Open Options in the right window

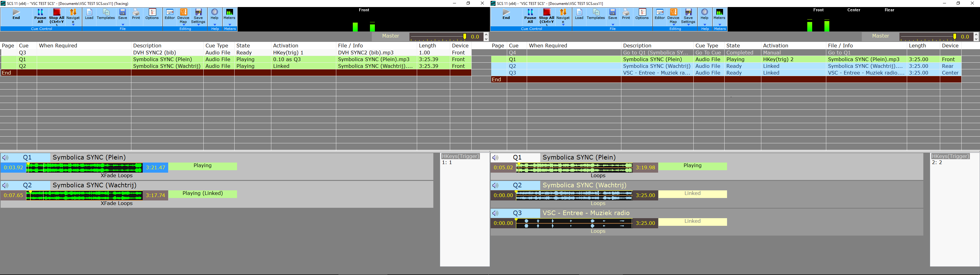[642, 14]
